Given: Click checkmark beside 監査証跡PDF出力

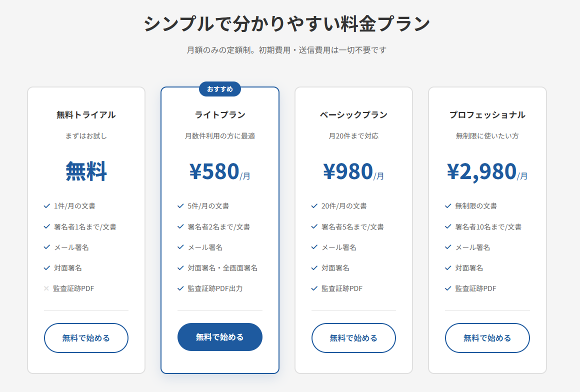Looking at the screenshot, I should [x=180, y=288].
